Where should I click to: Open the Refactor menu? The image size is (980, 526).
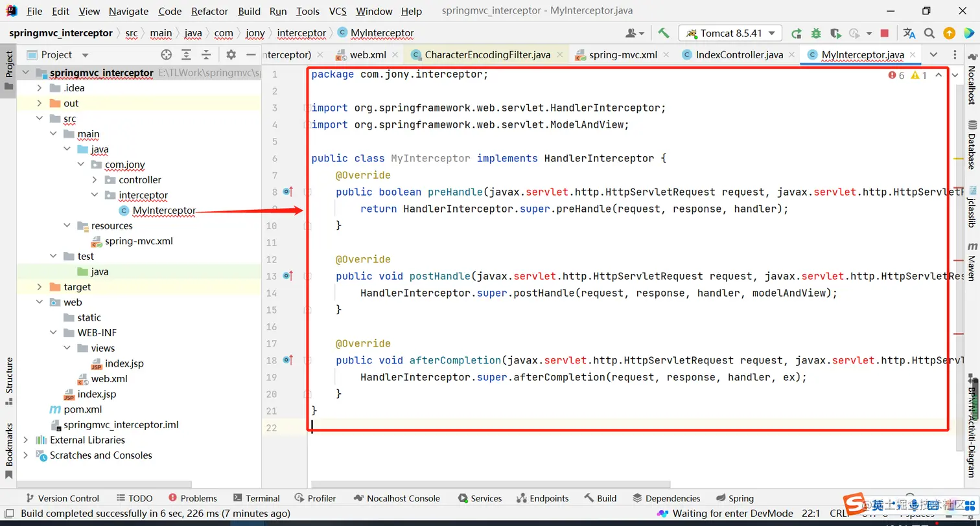pyautogui.click(x=209, y=11)
